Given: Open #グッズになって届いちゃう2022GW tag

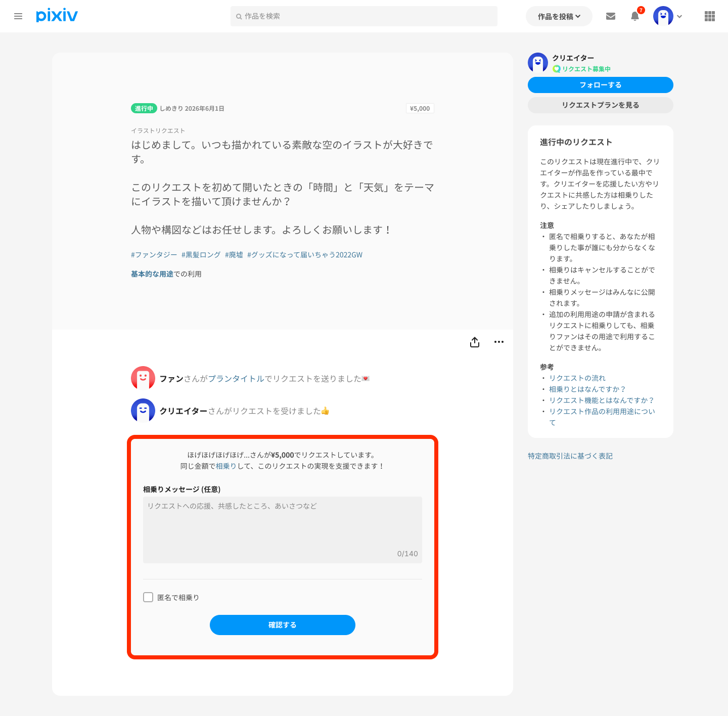Looking at the screenshot, I should coord(305,255).
